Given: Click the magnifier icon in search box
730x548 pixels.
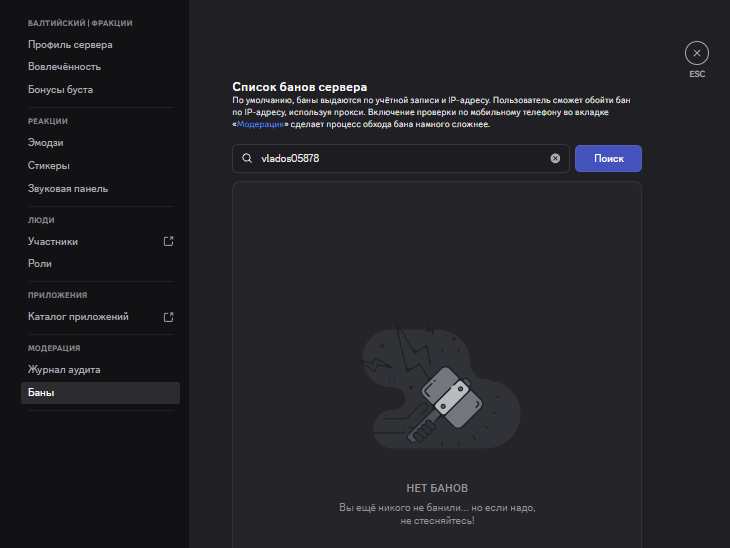Looking at the screenshot, I should coord(247,158).
